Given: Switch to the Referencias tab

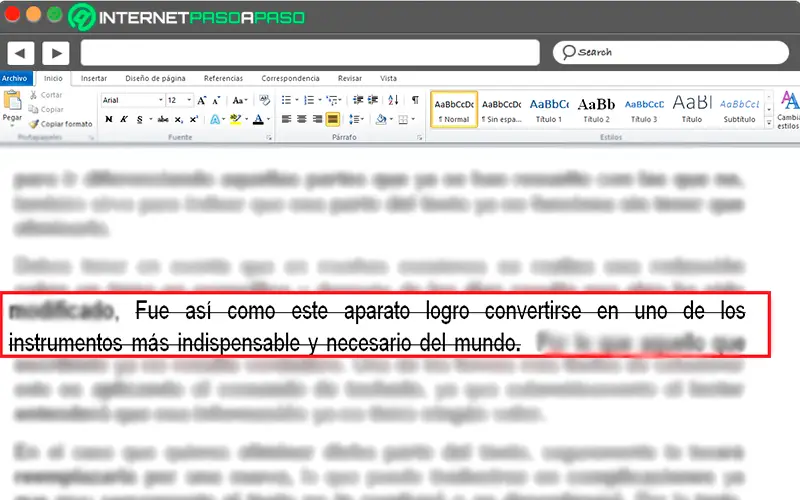Looking at the screenshot, I should pyautogui.click(x=223, y=78).
